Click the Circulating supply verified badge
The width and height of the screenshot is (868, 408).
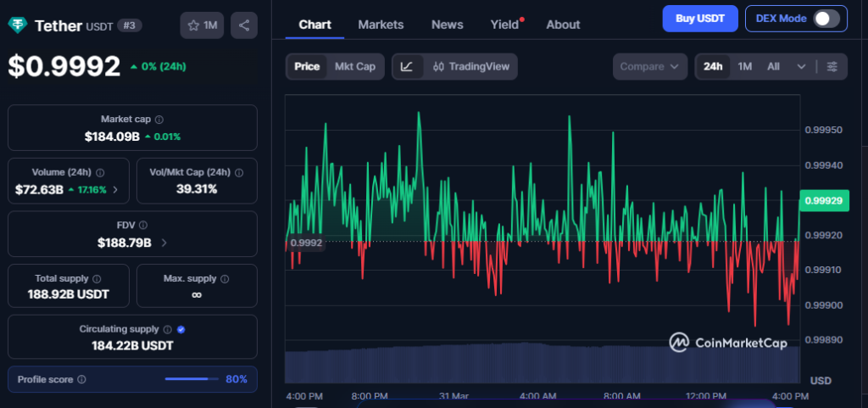181,329
